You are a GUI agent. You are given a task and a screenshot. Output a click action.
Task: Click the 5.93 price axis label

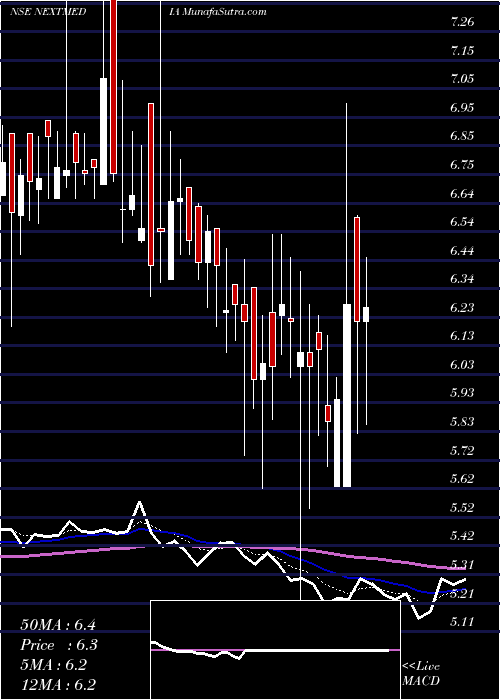(x=462, y=393)
